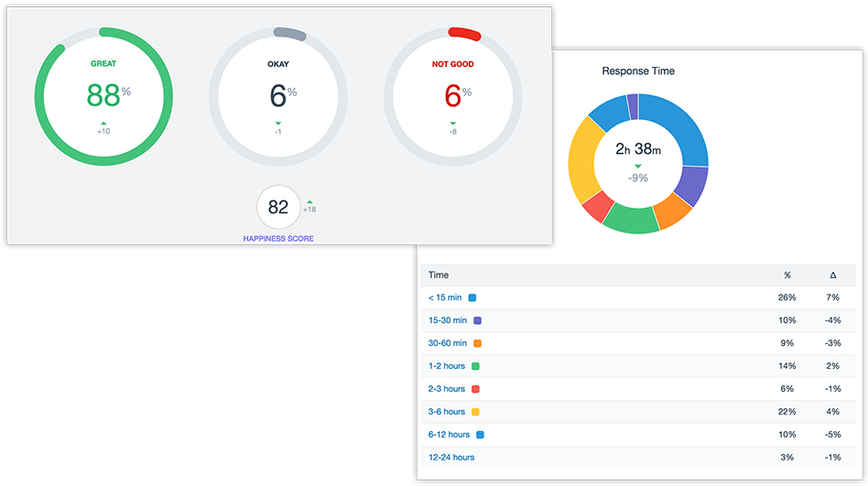Click the purple swatch beside "15-30 min"
Image resolution: width=868 pixels, height=486 pixels.
[477, 320]
